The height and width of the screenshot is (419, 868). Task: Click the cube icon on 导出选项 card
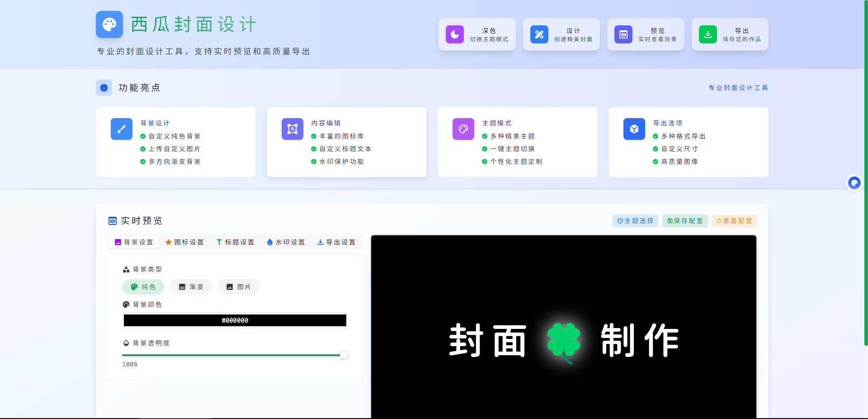coord(634,129)
